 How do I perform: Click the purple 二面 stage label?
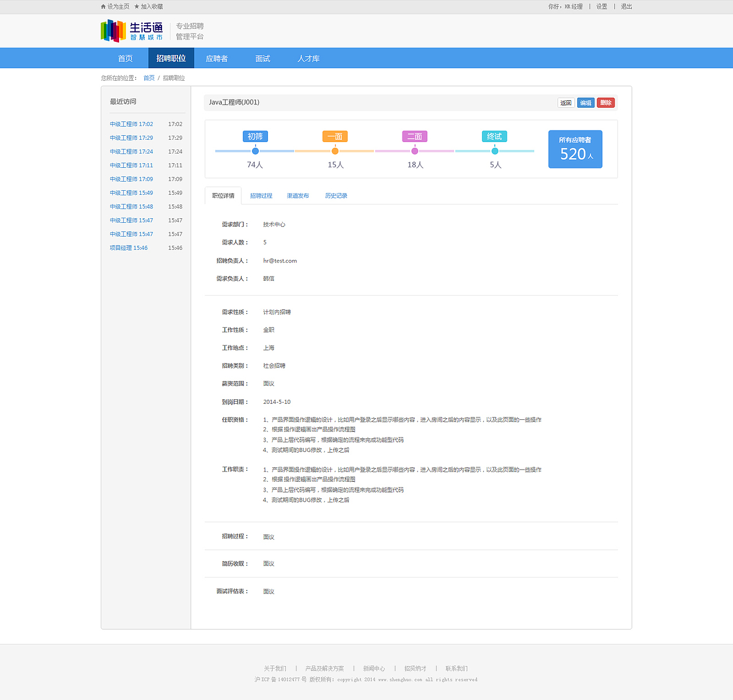[x=415, y=136]
